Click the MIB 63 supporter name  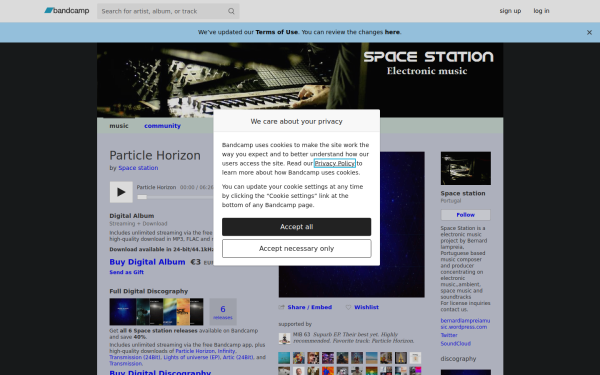click(302, 334)
